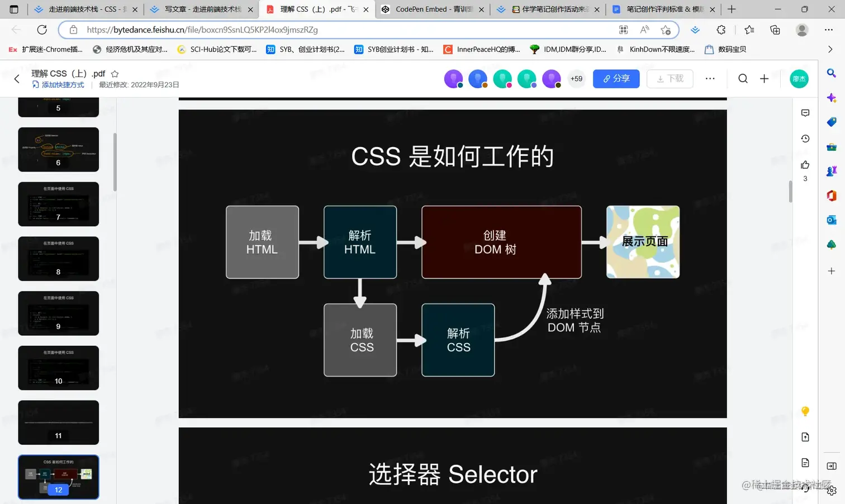
Task: Click the in-document search magnifier icon
Action: 743,78
